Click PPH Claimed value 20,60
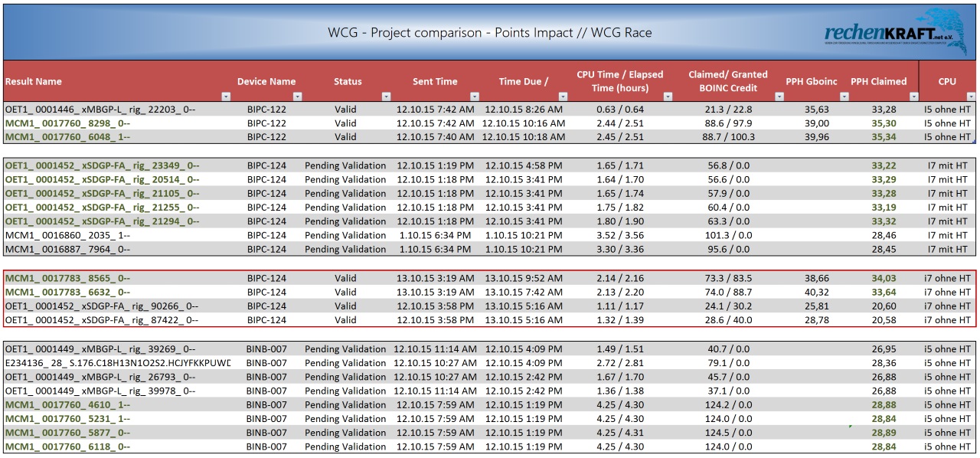Screen dimensions: 980x458 tap(884, 306)
